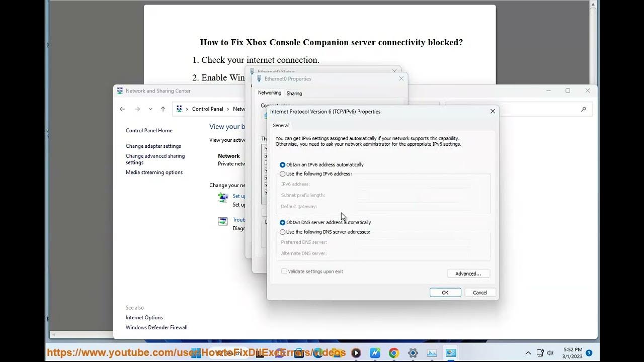Open Settings gear from taskbar

[x=413, y=353]
